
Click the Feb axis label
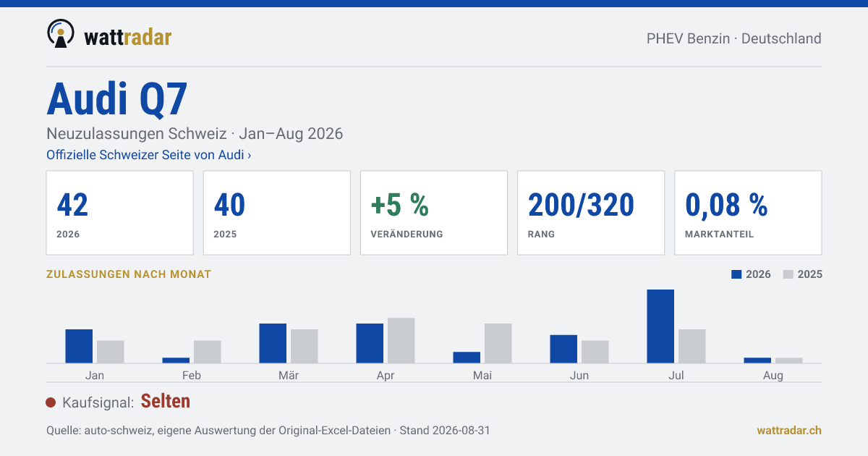click(x=192, y=375)
